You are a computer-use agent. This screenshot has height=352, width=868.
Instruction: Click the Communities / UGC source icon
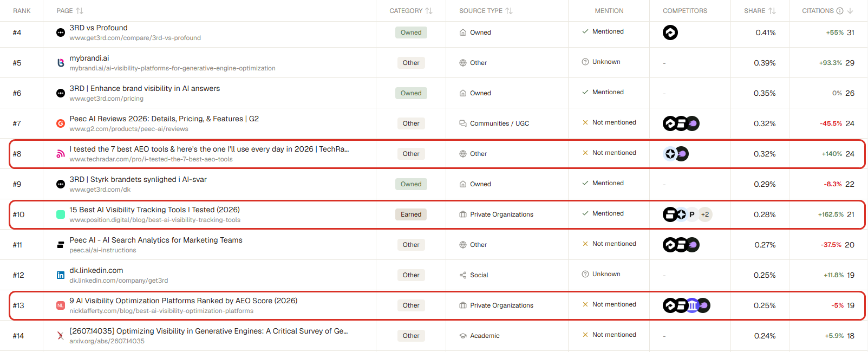463,123
